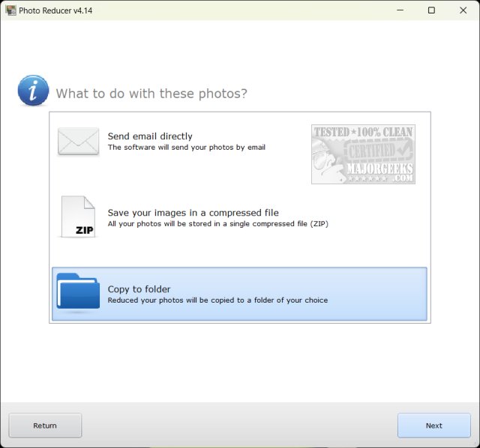Click the blue info icon
Image resolution: width=480 pixels, height=448 pixels.
point(33,91)
